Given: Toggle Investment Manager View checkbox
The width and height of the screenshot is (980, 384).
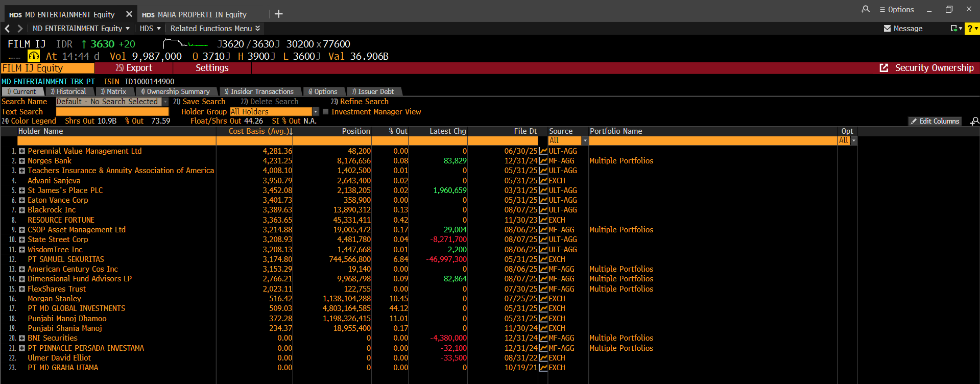Looking at the screenshot, I should (x=325, y=112).
